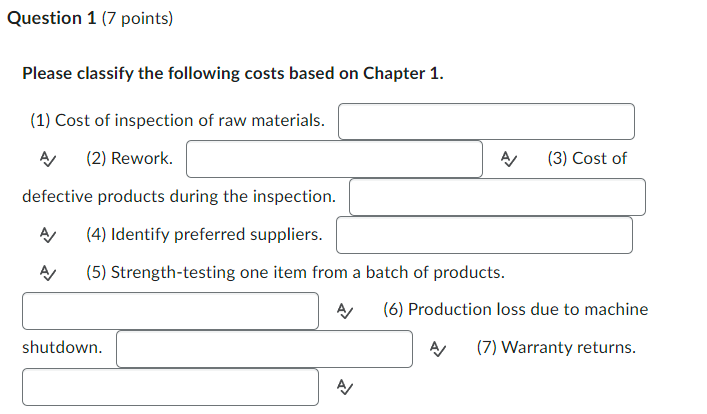Click the spell-check icon just before "(2) Rework"
The height and width of the screenshot is (414, 707).
click(48, 159)
